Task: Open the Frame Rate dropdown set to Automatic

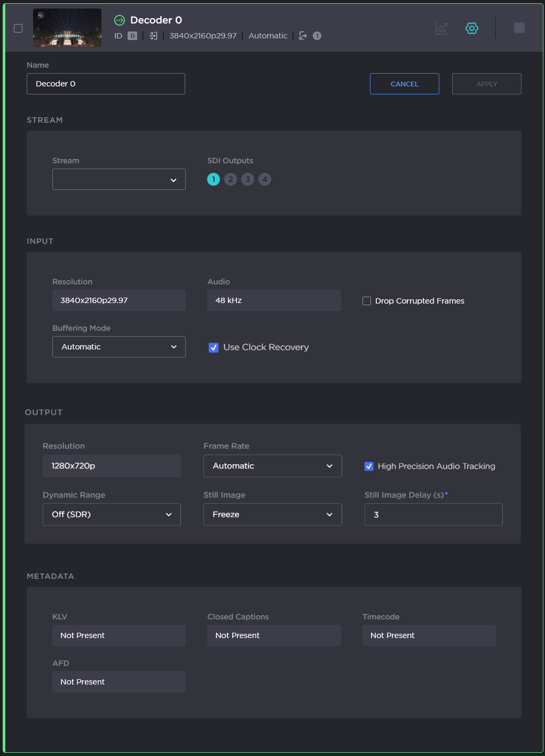Action: (x=272, y=466)
